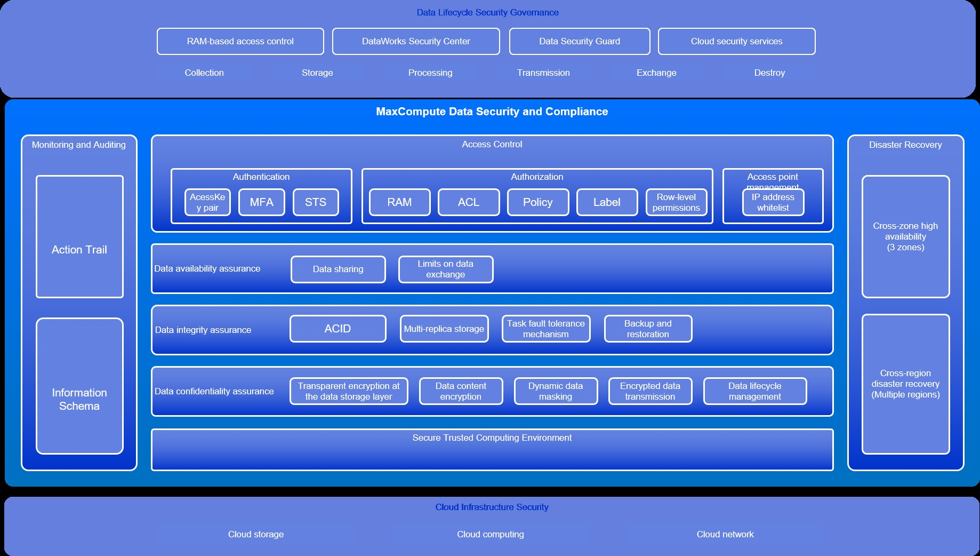Select the AcessKey pair box
The width and height of the screenshot is (980, 556).
pos(207,202)
